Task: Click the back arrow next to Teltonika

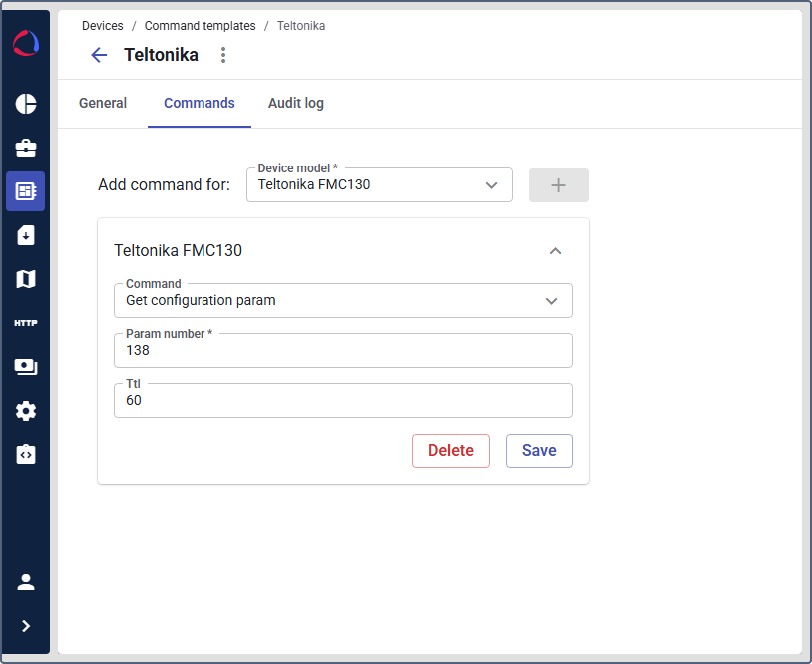Action: pyautogui.click(x=99, y=55)
